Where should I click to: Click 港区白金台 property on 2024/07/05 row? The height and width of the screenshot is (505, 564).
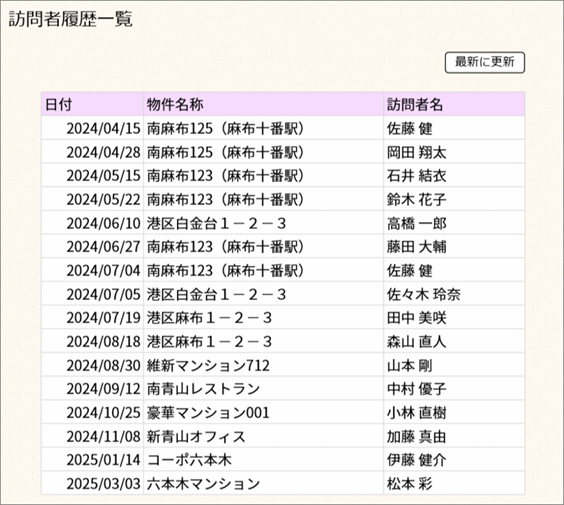[217, 295]
